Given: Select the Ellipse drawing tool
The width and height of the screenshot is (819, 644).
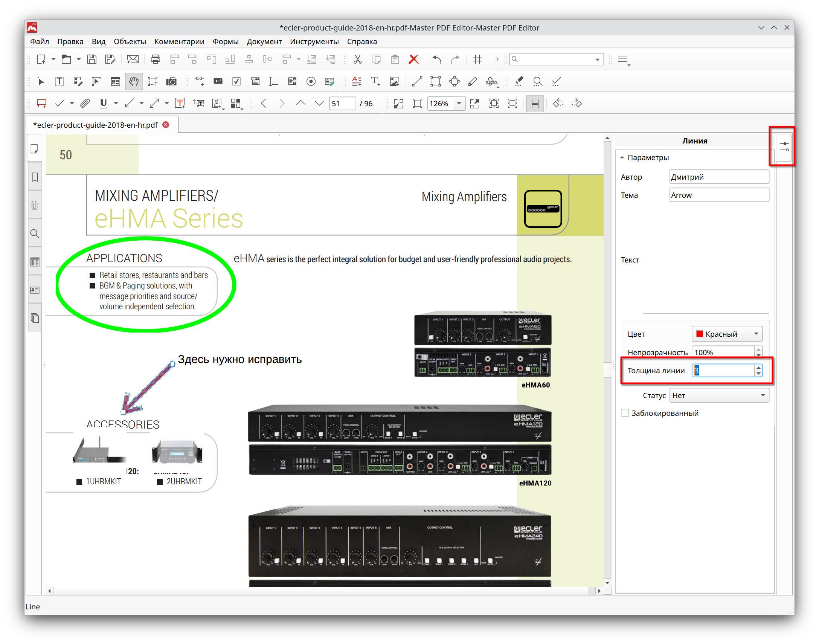Looking at the screenshot, I should pyautogui.click(x=454, y=81).
